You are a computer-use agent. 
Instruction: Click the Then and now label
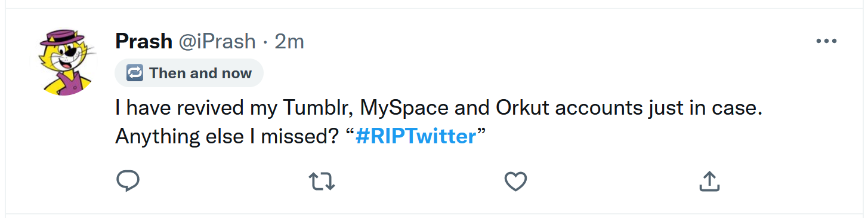click(x=200, y=73)
